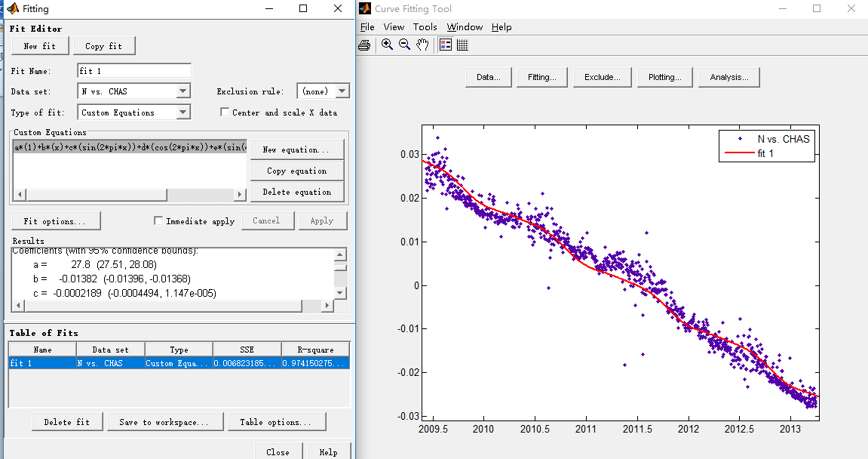Screen dimensions: 868x459
Task: Expand the Exclusion rule dropdown
Action: (x=342, y=91)
